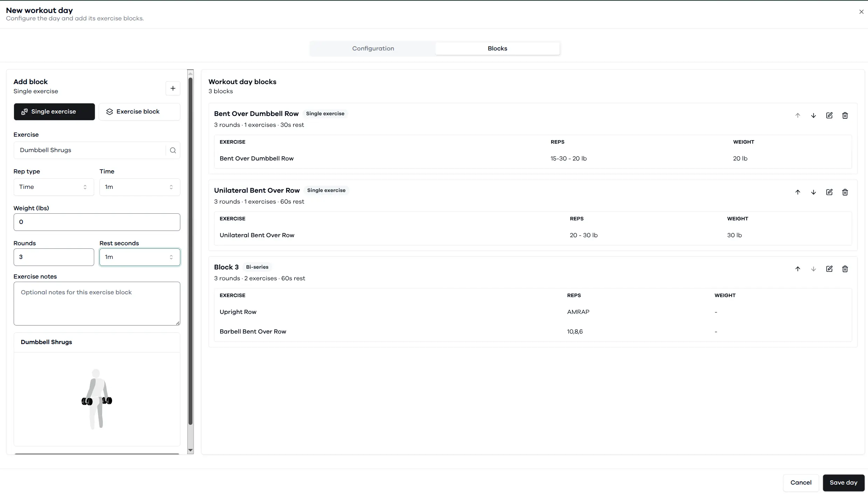
Task: Delete the Unilateral Bent Over Row block
Action: (x=845, y=192)
